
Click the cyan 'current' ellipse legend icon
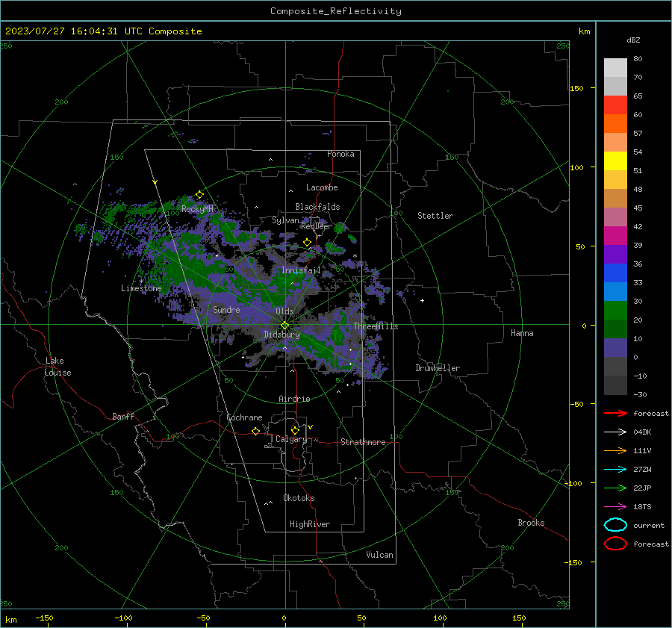tap(615, 525)
